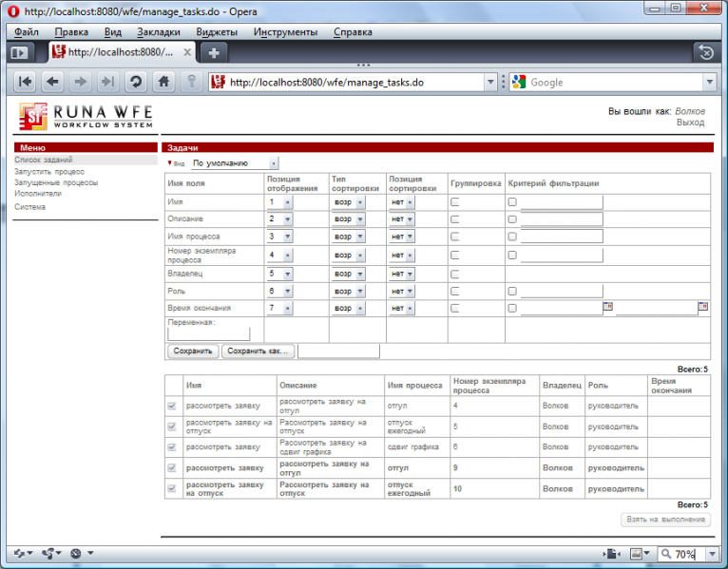Click the Google search engine icon
This screenshot has height=569, width=728.
point(519,82)
